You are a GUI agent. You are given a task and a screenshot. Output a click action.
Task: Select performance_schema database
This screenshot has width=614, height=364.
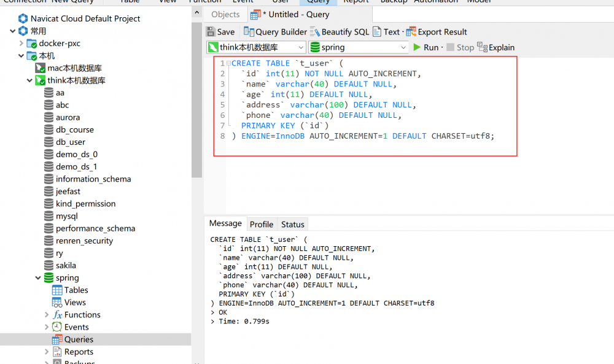(x=96, y=228)
